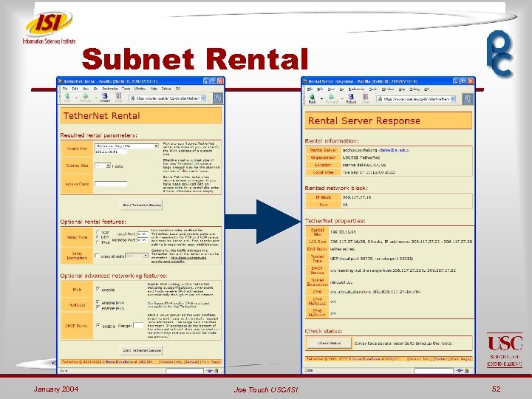Open the Rental Site dropdown list
The width and height of the screenshot is (532, 399).
coord(126,146)
